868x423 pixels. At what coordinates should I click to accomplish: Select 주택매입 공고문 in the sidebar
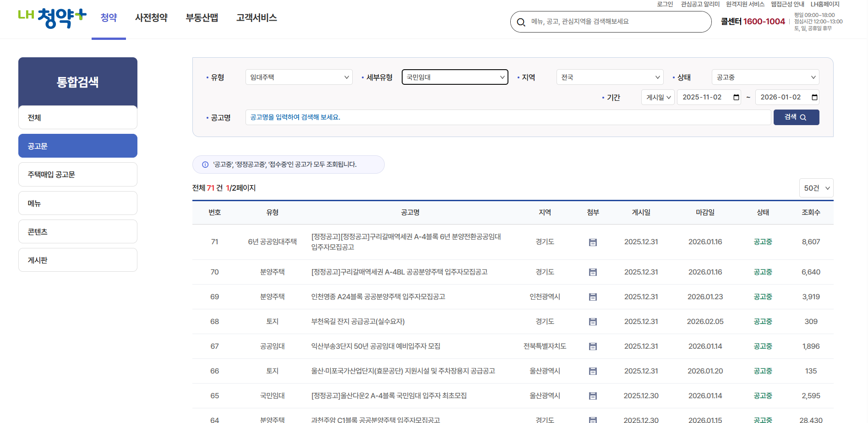pos(77,174)
